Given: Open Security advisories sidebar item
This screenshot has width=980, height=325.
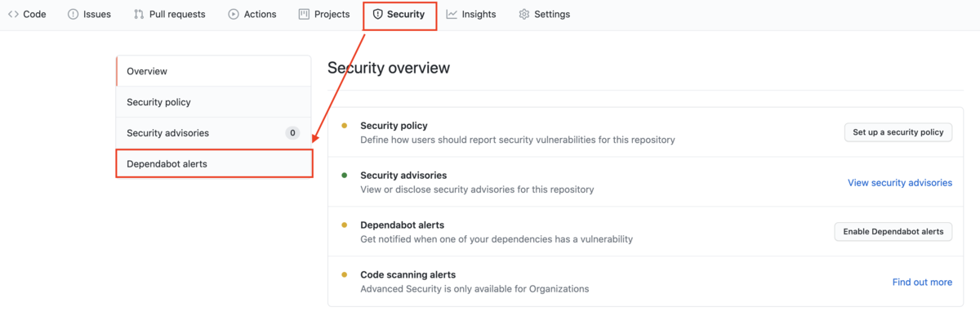Looking at the screenshot, I should 213,133.
